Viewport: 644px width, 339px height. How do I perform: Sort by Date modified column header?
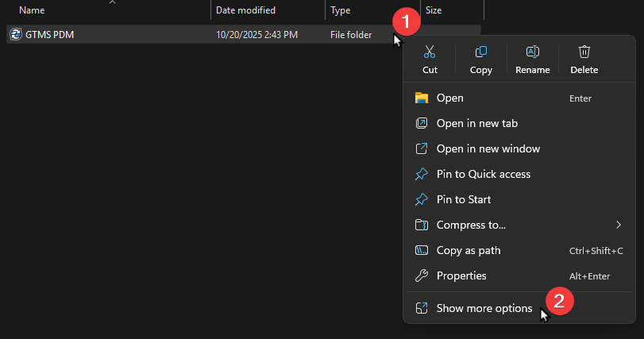coord(245,10)
